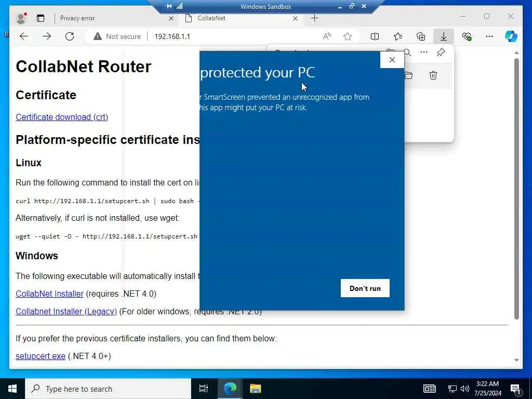Close the SmartScreen dialog
The width and height of the screenshot is (532, 399).
click(392, 60)
